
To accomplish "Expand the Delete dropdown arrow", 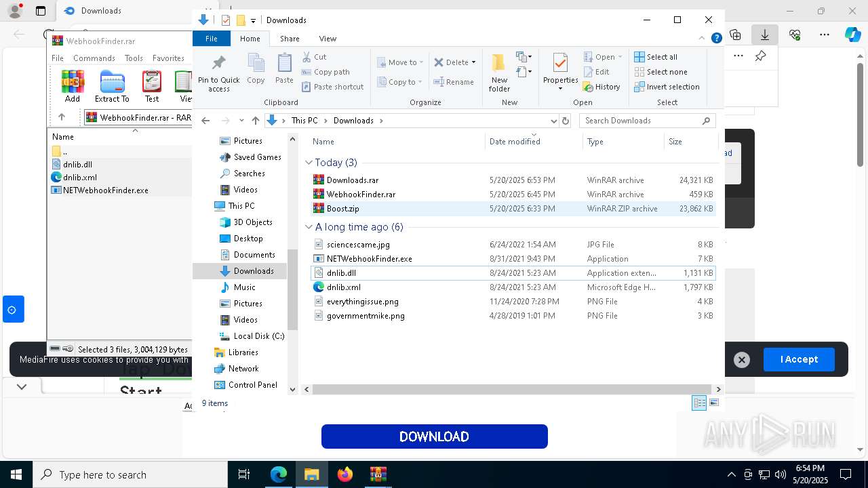I will coord(473,62).
